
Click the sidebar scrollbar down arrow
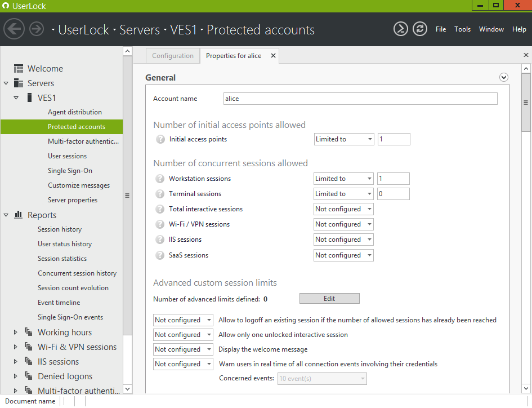point(127,389)
